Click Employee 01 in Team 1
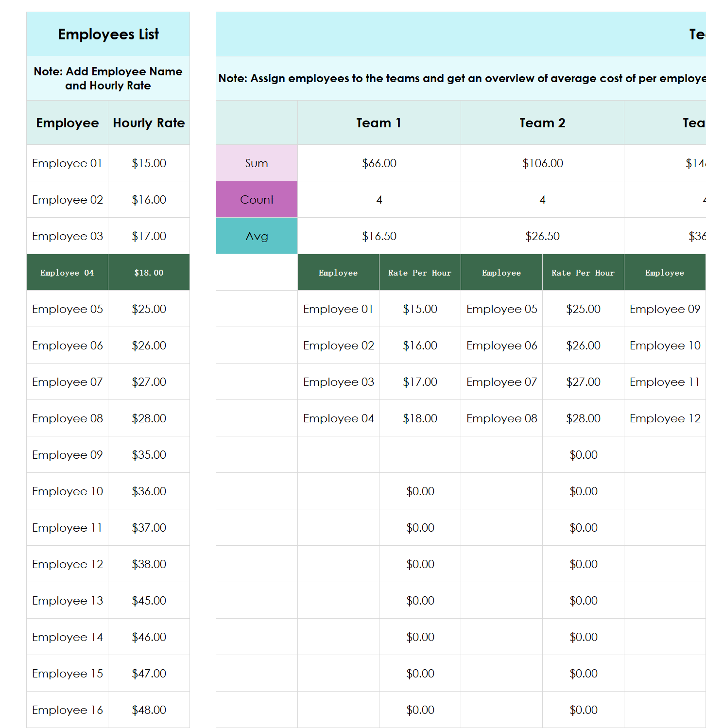 pyautogui.click(x=338, y=309)
